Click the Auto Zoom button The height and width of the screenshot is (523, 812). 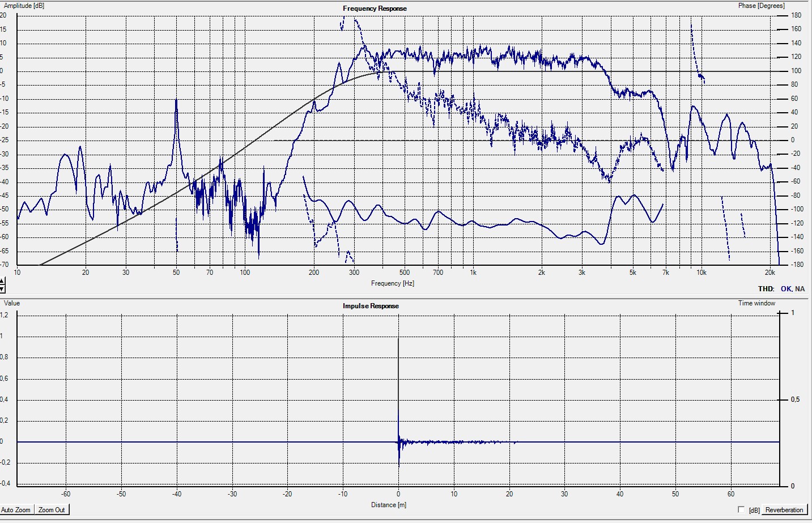[x=16, y=510]
